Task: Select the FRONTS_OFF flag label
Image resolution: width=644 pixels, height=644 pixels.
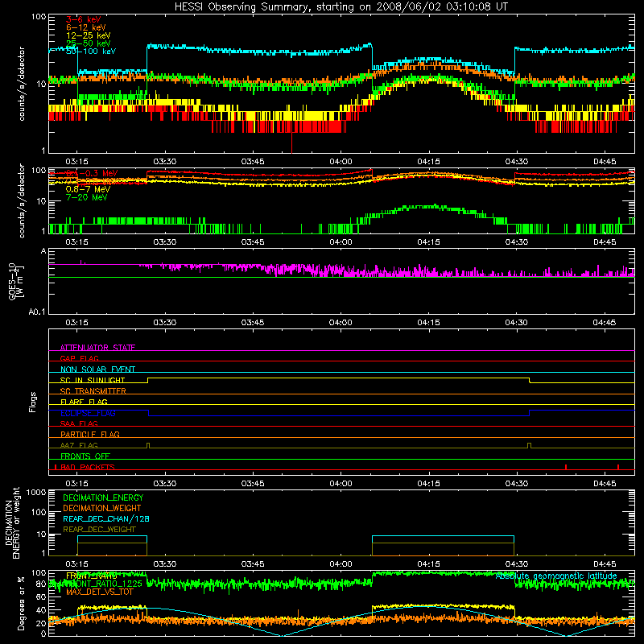Action: [x=85, y=456]
